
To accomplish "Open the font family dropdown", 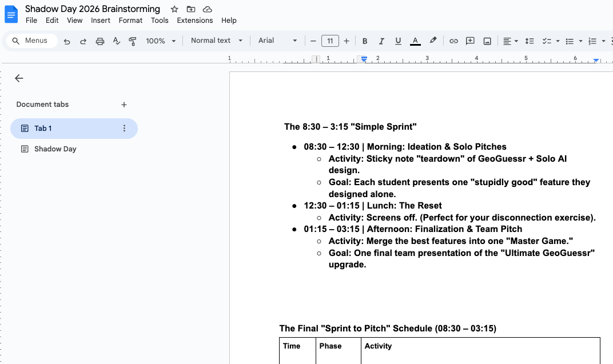I will tap(277, 41).
